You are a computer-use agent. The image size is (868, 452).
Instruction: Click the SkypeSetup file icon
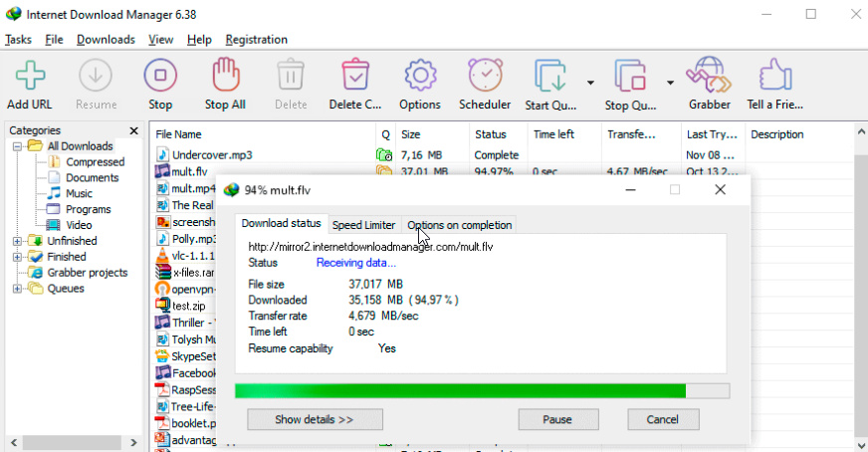coord(162,355)
